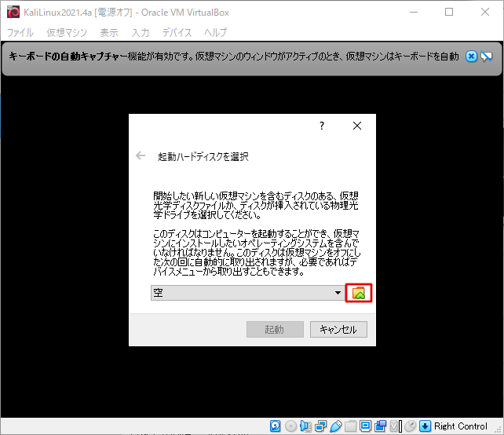The width and height of the screenshot is (504, 435).
Task: Maximize the VirtualBox window
Action: [x=449, y=12]
